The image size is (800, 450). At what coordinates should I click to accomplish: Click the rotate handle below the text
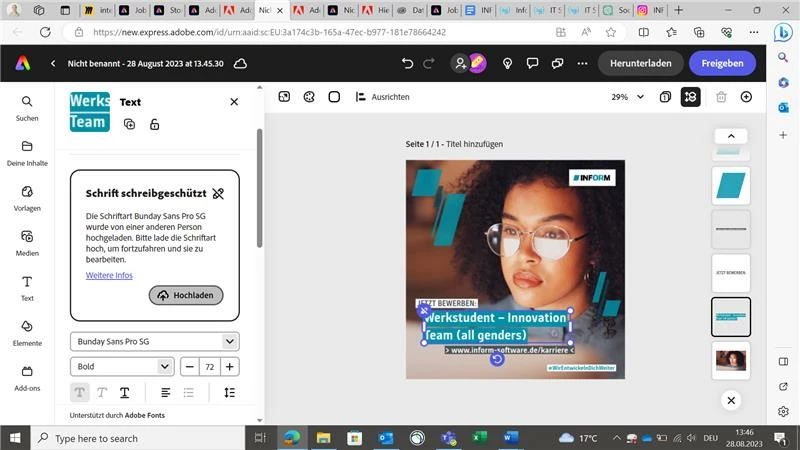(x=496, y=359)
